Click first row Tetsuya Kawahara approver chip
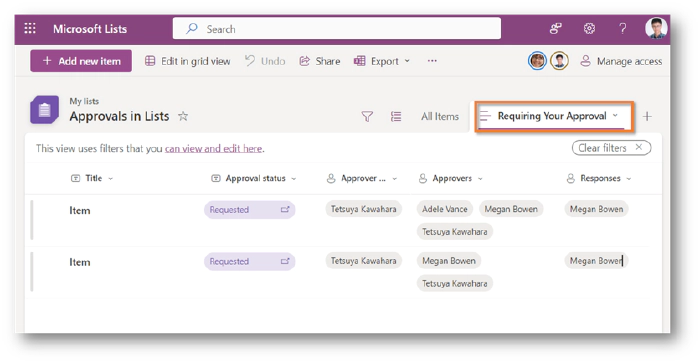 point(363,209)
